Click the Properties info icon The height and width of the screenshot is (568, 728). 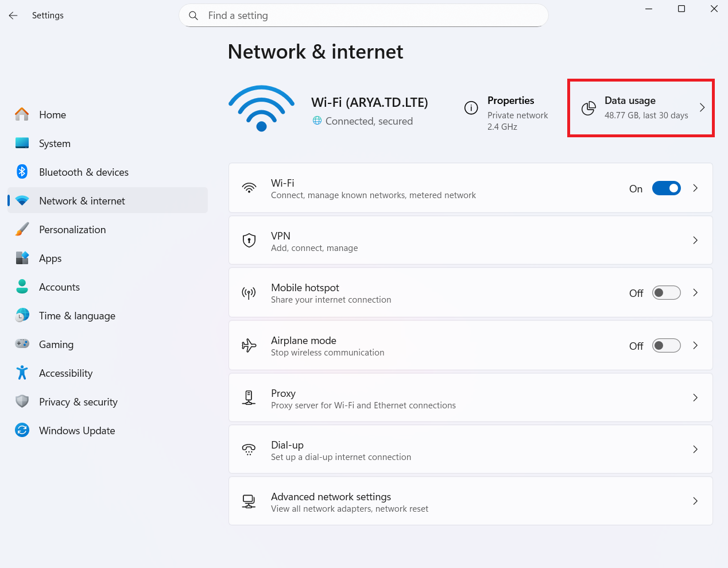coord(471,108)
